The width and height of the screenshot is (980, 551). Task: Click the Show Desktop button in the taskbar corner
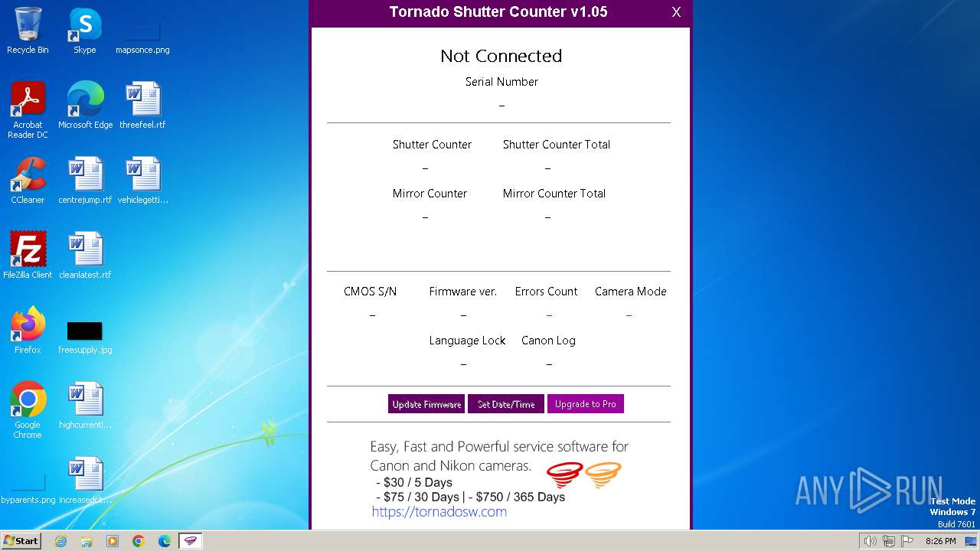[x=971, y=541]
